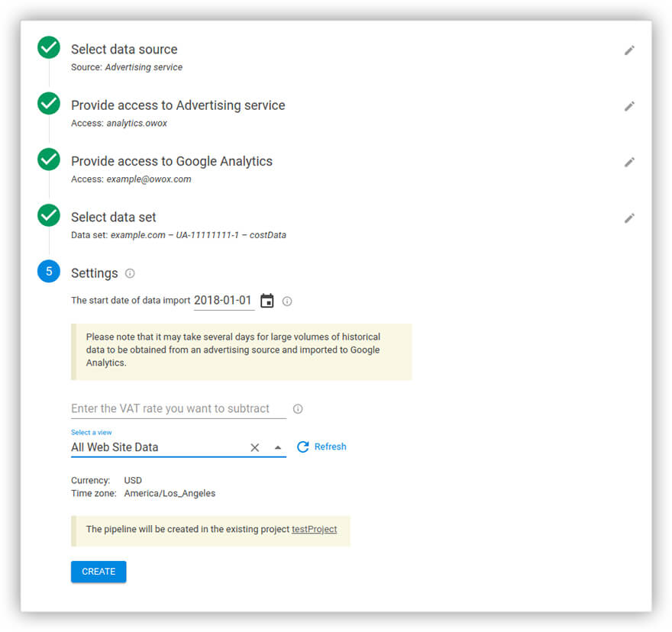Show info about start date of import
672x632 pixels.
pos(287,301)
